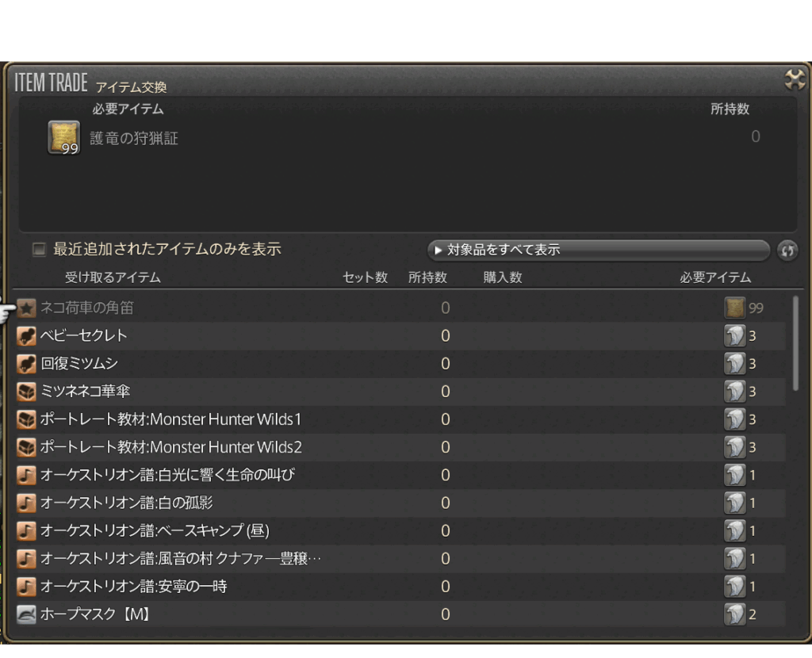
Task: Select the ポートレート教材:Monster Hunter Wilds2 row
Action: tap(170, 447)
